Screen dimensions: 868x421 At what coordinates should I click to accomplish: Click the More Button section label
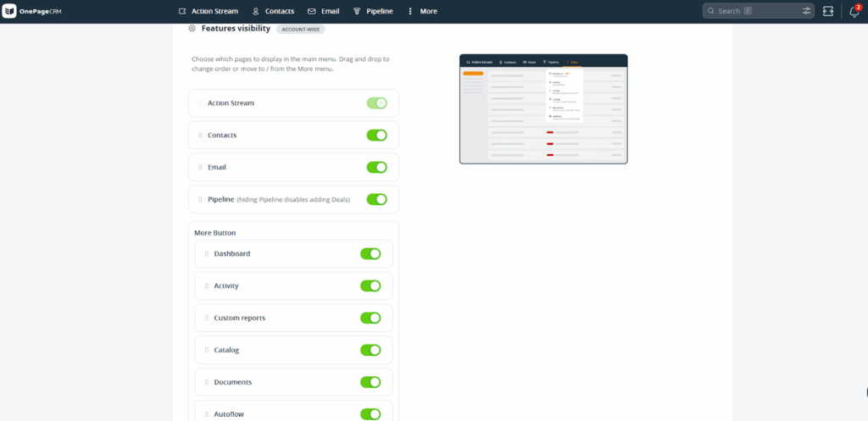tap(215, 233)
